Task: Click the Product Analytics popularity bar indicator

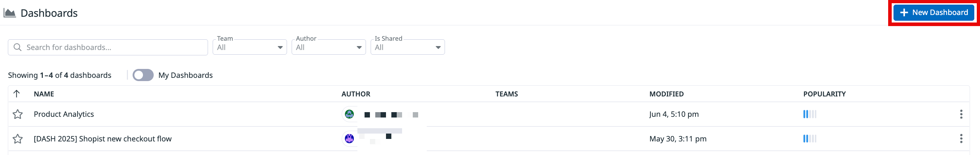Action: 810,114
